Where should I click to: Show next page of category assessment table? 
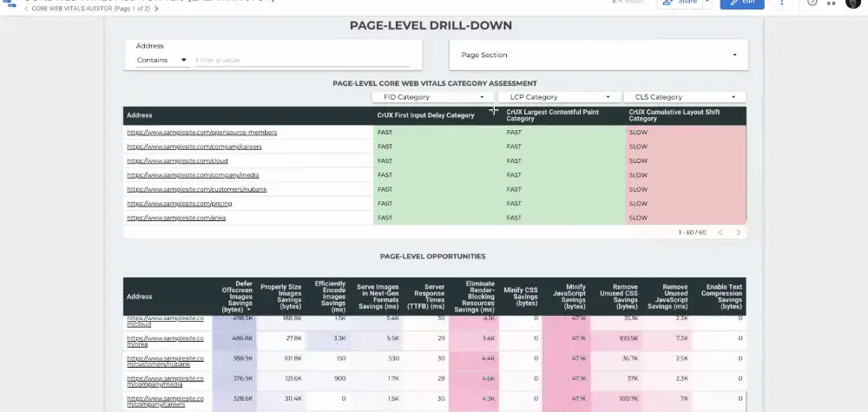coord(738,232)
